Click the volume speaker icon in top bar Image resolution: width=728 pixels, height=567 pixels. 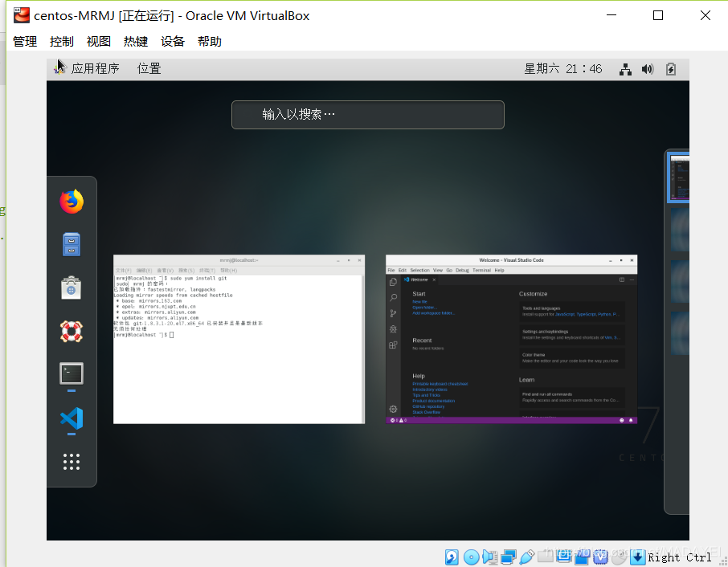coord(648,69)
